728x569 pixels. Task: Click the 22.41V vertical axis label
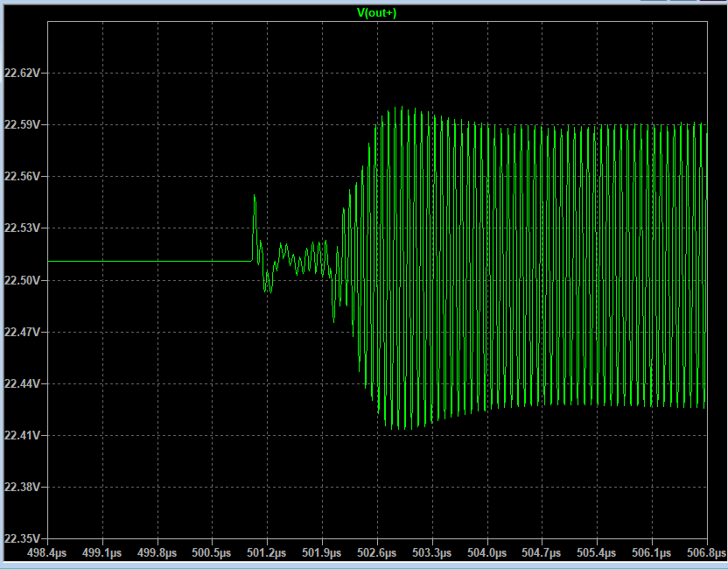click(x=22, y=435)
